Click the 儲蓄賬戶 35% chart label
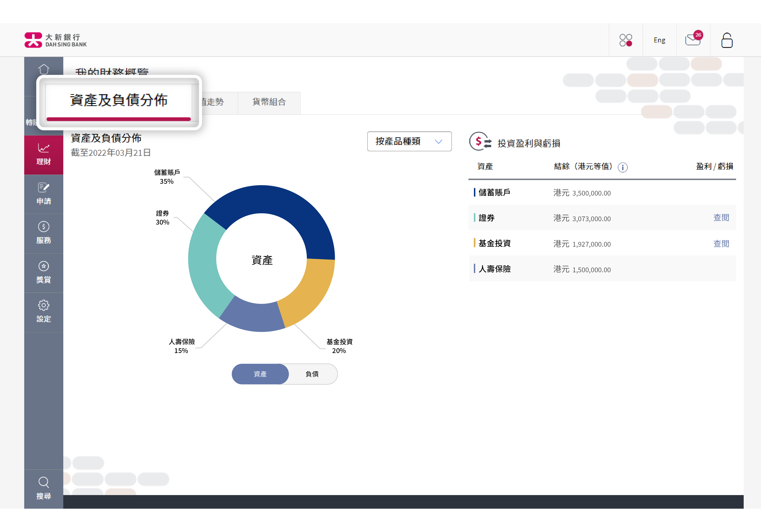The height and width of the screenshot is (532, 761). pyautogui.click(x=167, y=177)
